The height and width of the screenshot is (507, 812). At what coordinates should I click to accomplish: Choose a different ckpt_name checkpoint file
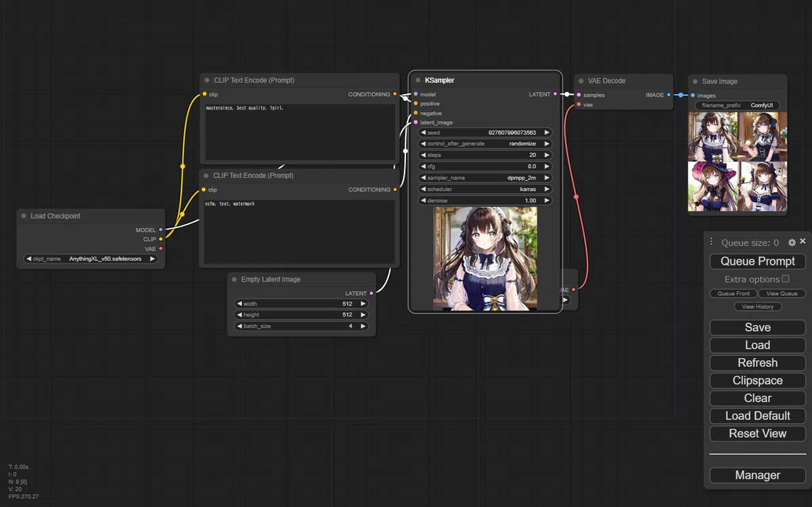(x=90, y=259)
